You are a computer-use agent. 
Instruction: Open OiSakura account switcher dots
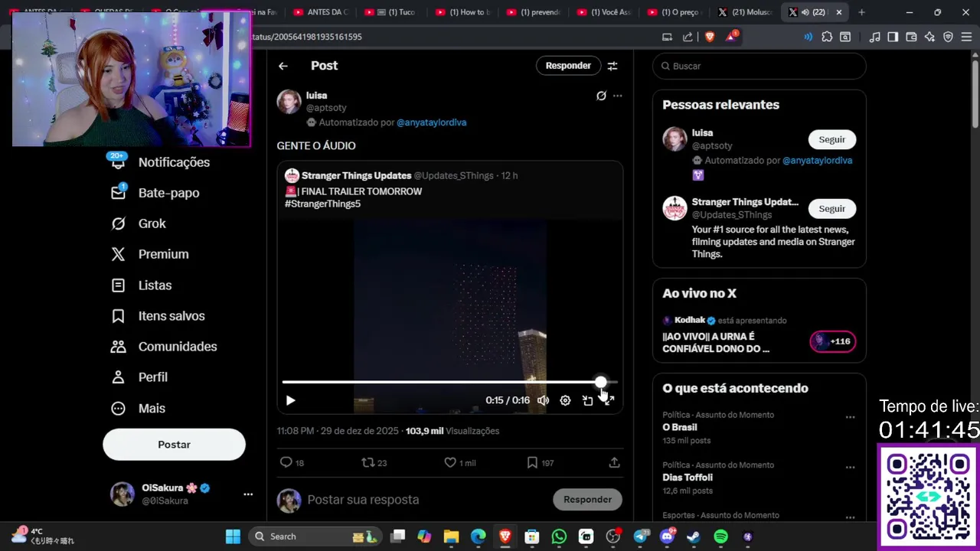(x=248, y=494)
